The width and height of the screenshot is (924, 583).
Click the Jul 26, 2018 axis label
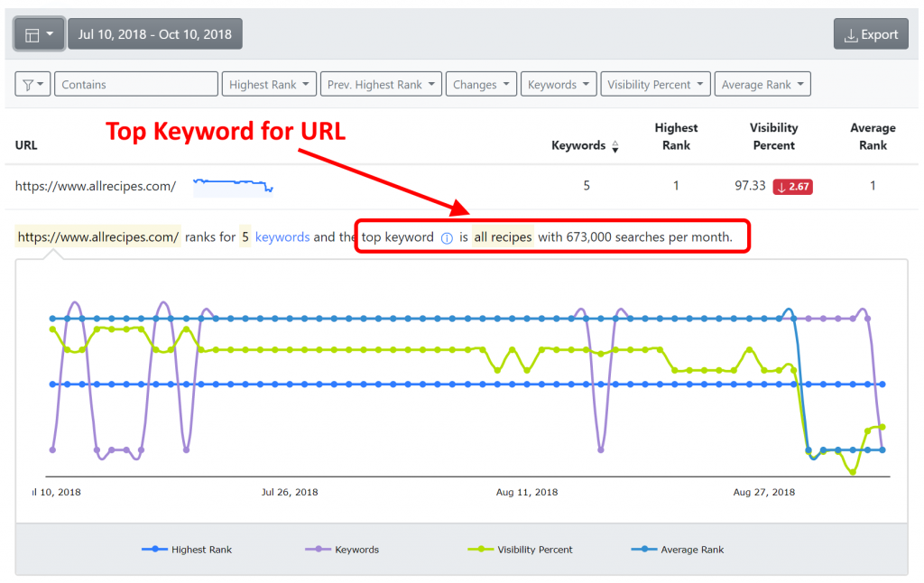point(290,492)
